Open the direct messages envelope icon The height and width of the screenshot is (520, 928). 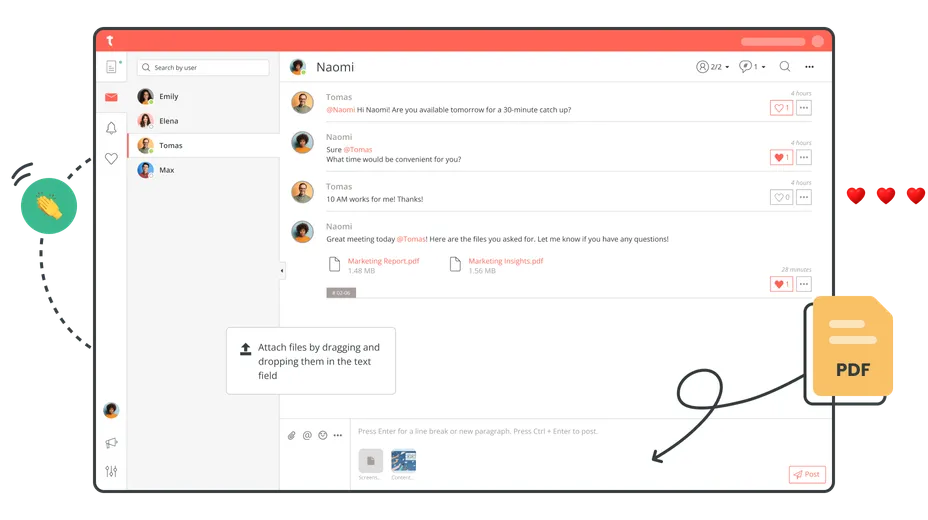click(x=111, y=97)
